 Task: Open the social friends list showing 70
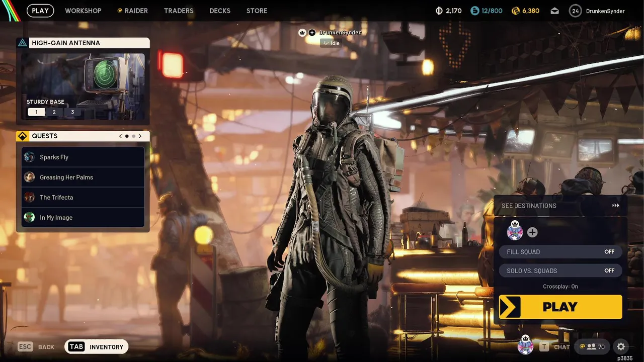coord(593,346)
